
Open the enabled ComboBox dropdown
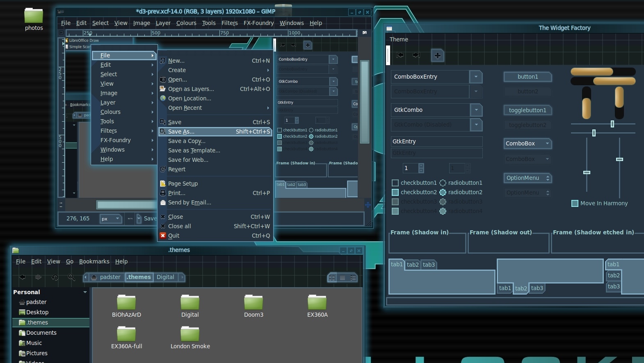click(528, 143)
